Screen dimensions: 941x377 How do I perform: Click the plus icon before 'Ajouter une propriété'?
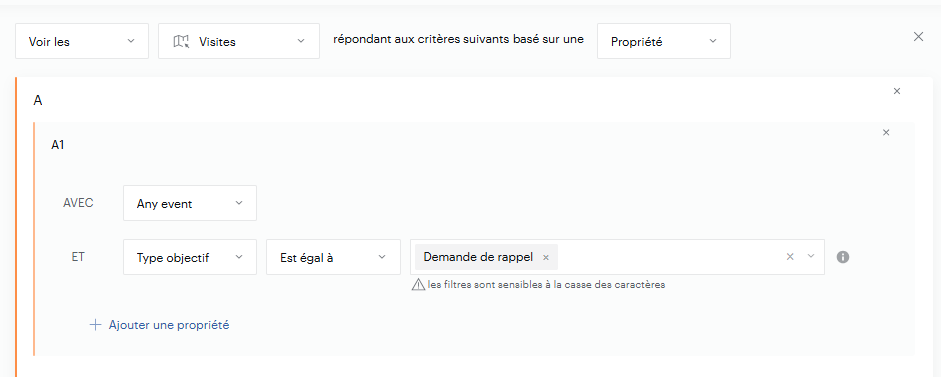(x=95, y=325)
